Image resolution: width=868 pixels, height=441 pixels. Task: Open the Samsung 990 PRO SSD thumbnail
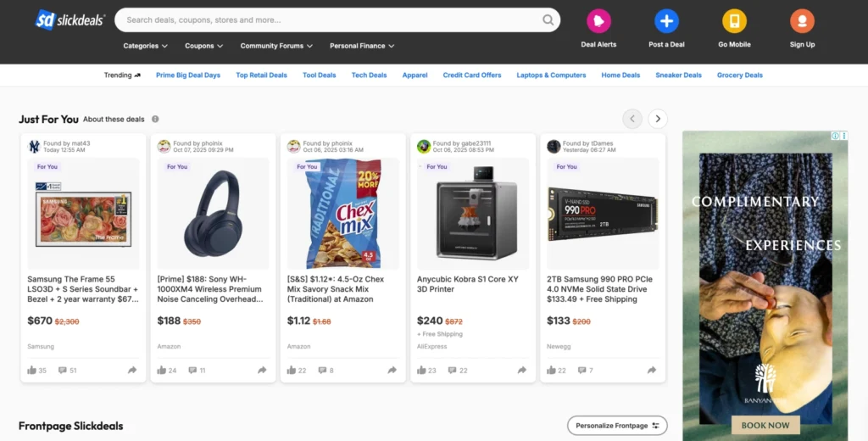[602, 212]
